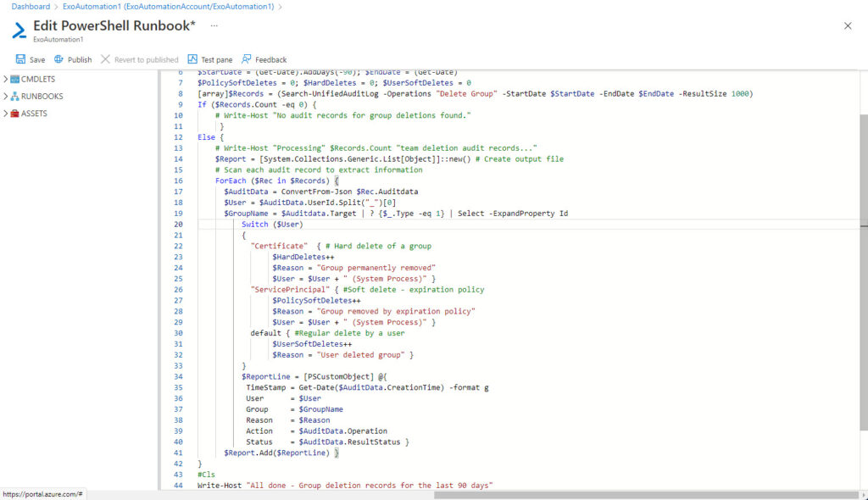
Task: Save the runbook via Save label
Action: pos(37,60)
